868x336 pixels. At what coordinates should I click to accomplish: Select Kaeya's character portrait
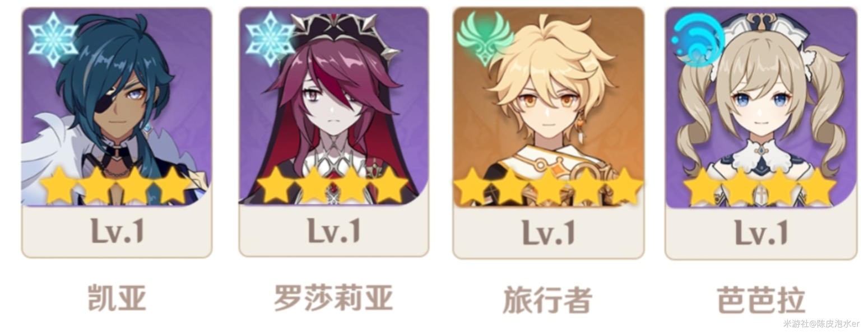coord(117,106)
